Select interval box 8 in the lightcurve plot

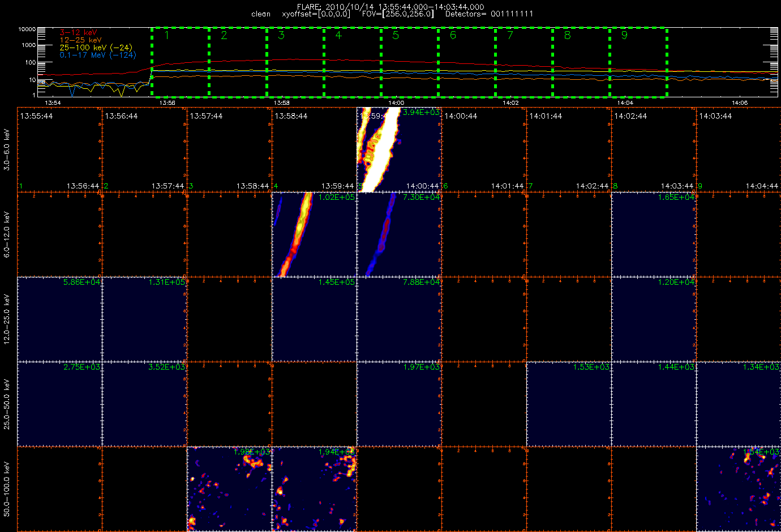tap(581, 62)
